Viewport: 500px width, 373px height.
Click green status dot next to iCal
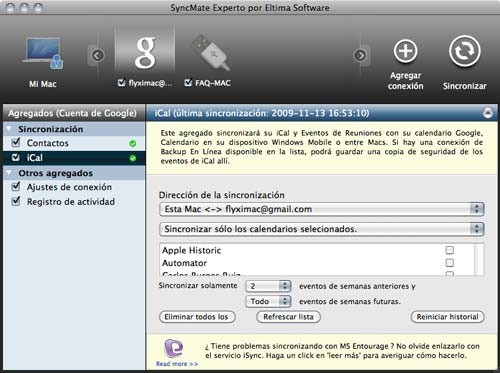133,158
